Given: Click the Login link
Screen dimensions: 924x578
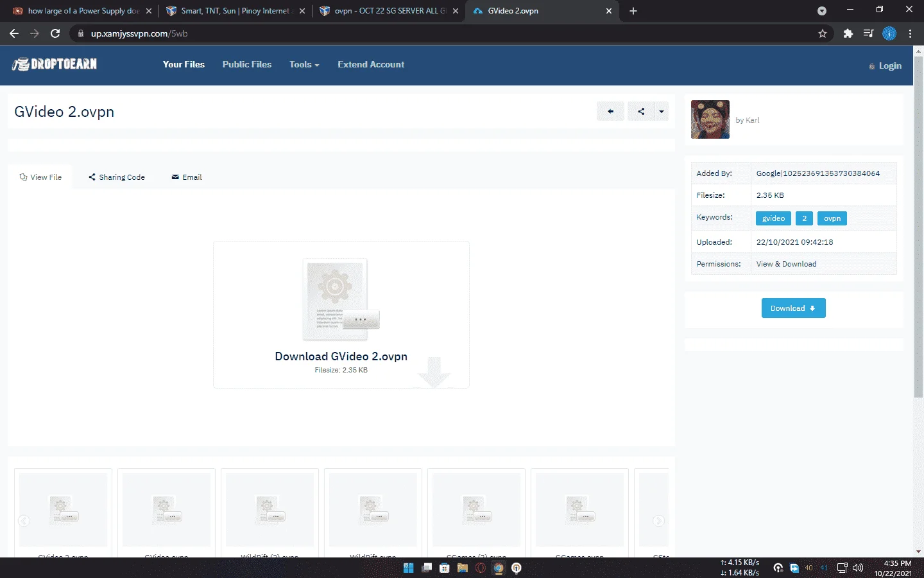Looking at the screenshot, I should tap(885, 66).
